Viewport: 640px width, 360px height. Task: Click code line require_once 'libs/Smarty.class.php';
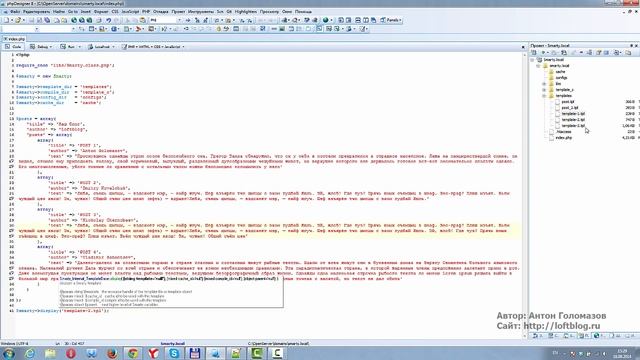[x=65, y=65]
